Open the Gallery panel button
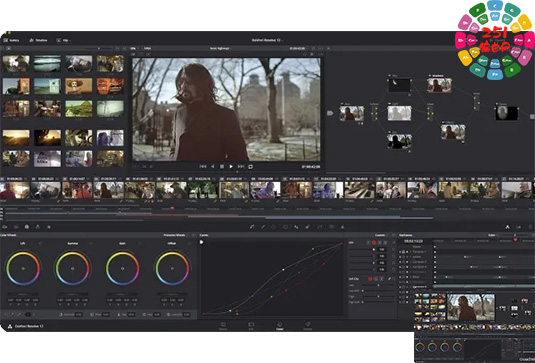535x363 pixels. point(11,40)
